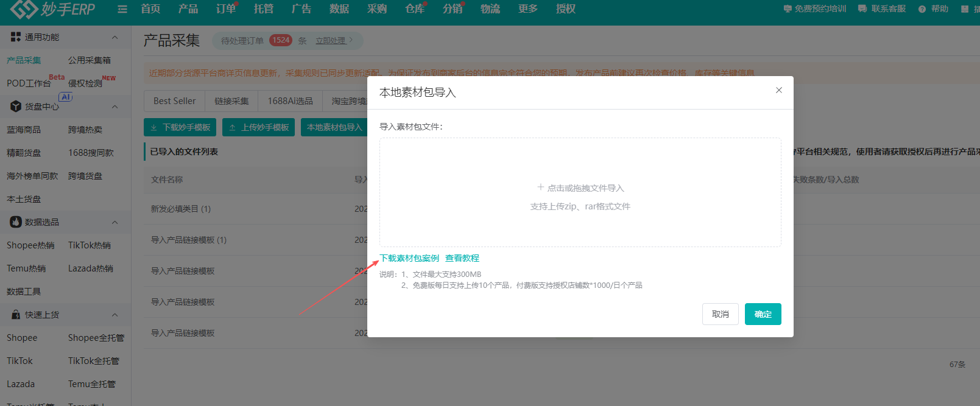The width and height of the screenshot is (980, 406).
Task: Click the 快速上货 upload bag icon
Action: pos(16,315)
